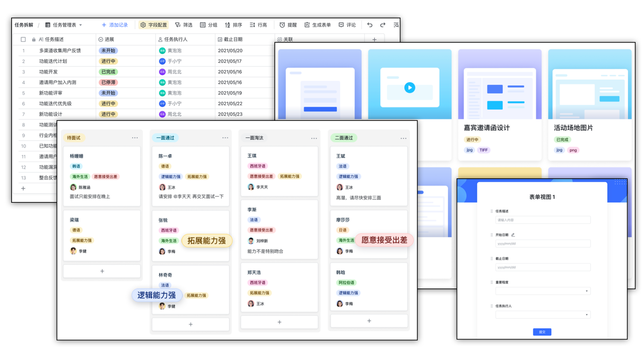Click the redo arrow in the toolbar
This screenshot has width=644, height=356.
(383, 25)
